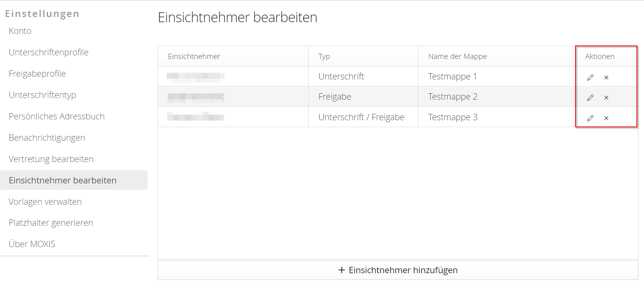Go to Benachrichtigungen settings

(47, 137)
